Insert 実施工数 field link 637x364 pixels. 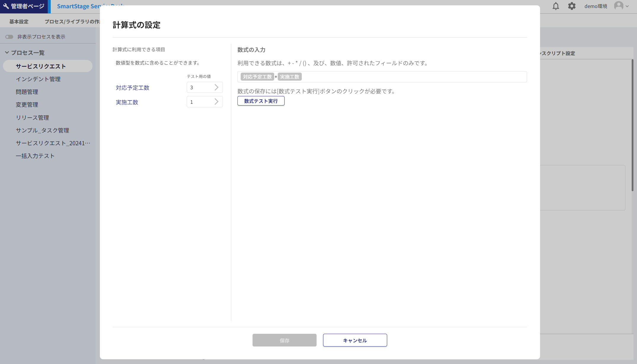tap(127, 102)
